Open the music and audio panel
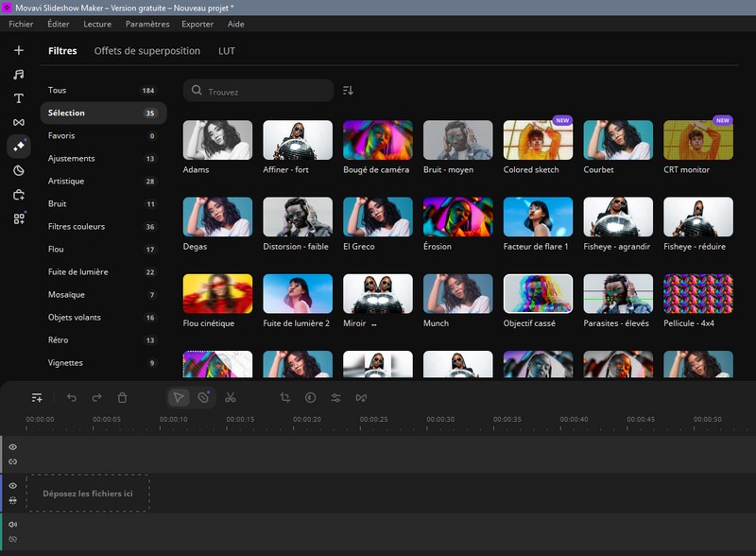The image size is (756, 556). point(18,74)
